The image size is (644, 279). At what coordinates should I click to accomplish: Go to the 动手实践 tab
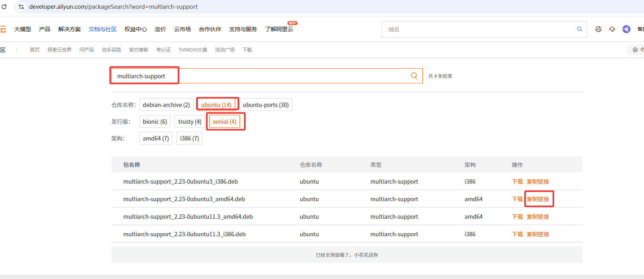[x=111, y=50]
